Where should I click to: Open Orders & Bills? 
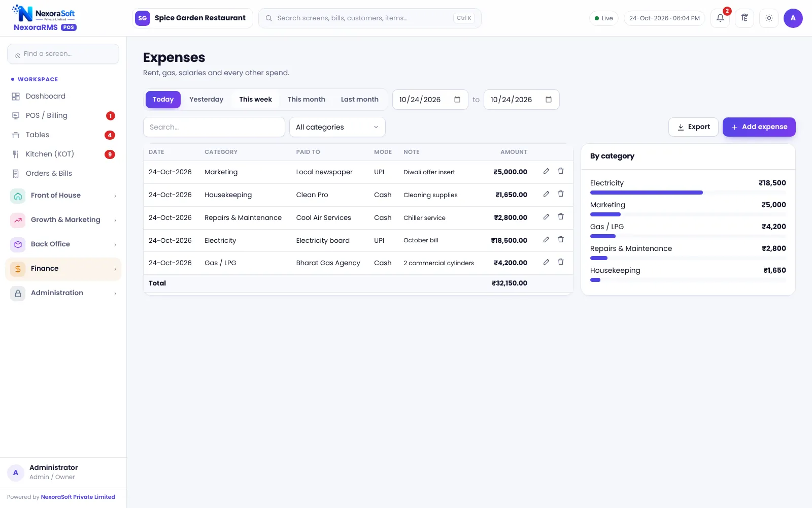coord(63,173)
